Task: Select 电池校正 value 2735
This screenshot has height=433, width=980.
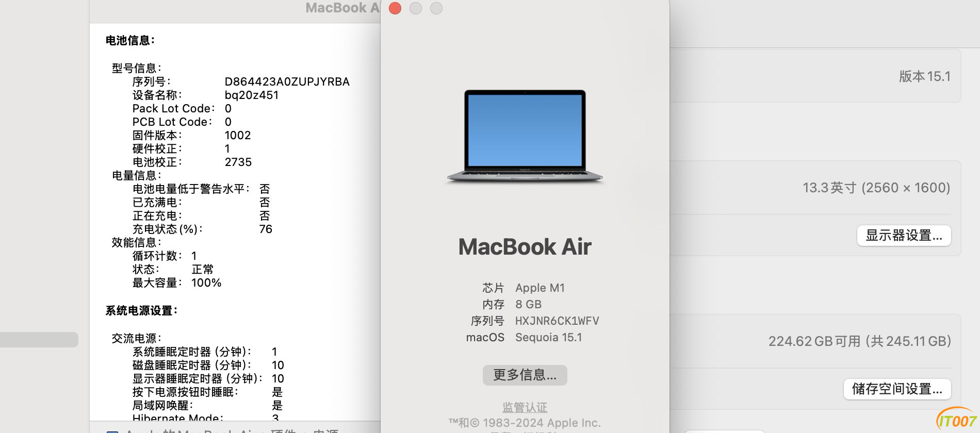Action: [x=238, y=162]
